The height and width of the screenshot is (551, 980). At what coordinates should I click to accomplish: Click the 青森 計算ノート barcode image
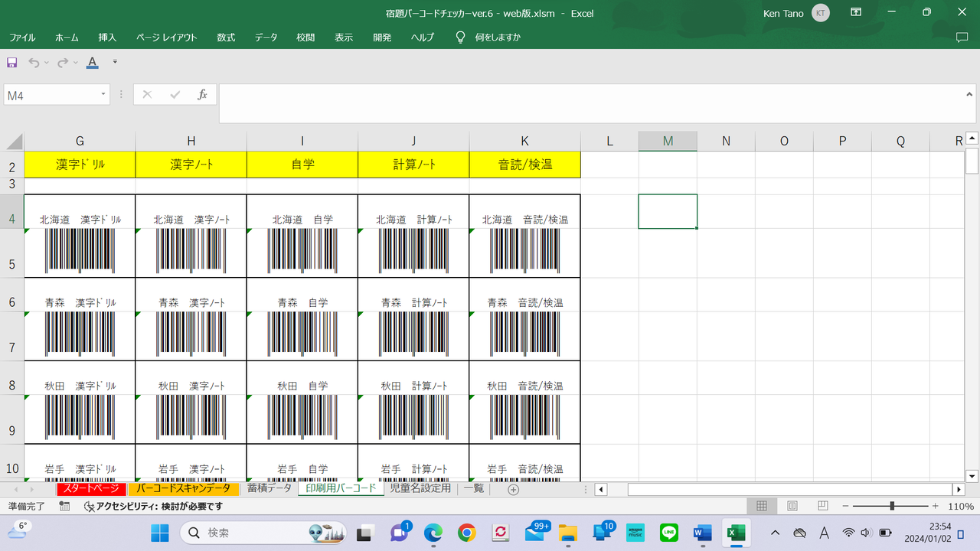[x=413, y=334]
